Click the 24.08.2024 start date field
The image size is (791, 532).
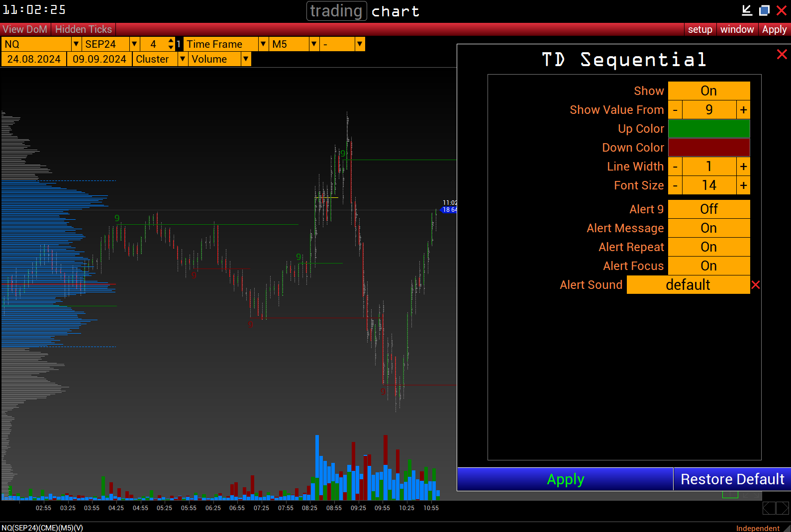point(34,59)
